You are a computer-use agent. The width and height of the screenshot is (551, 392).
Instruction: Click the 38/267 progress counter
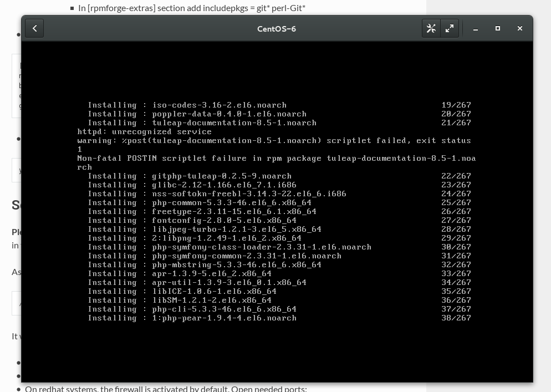456,318
